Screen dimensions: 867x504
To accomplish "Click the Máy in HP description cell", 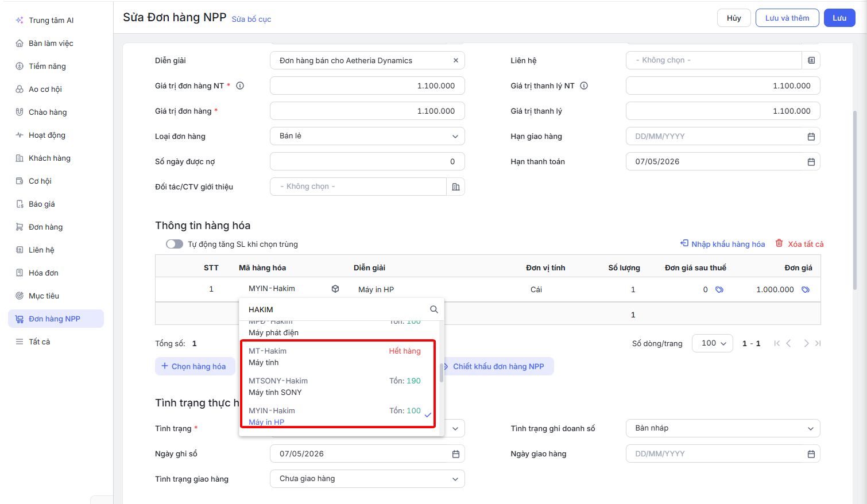I will 376,289.
